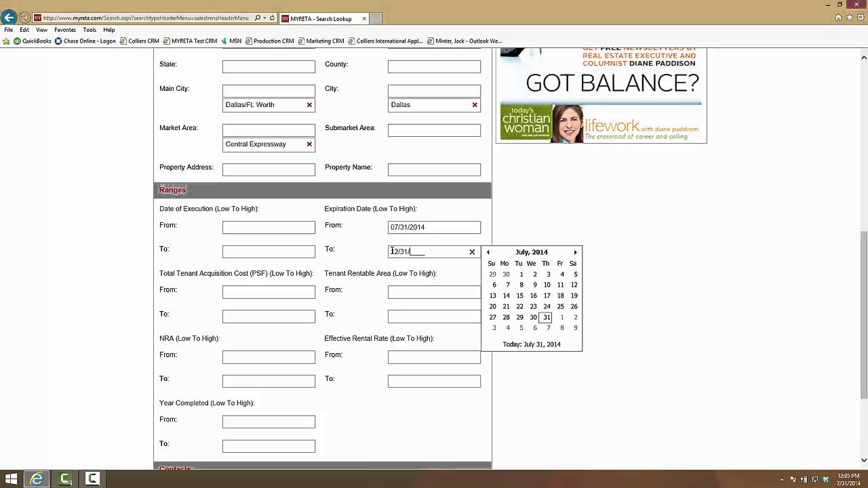The width and height of the screenshot is (868, 488).
Task: Click the add-to-favorites-bar star icon
Action: (7, 41)
